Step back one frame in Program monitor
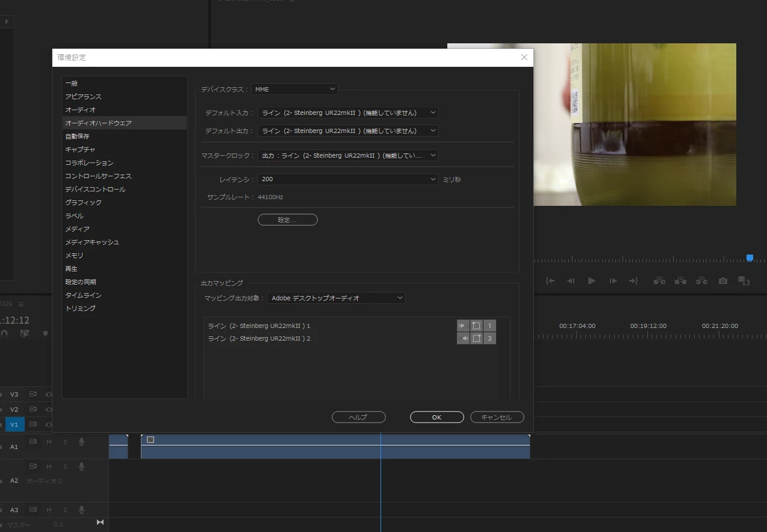This screenshot has height=532, width=767. pyautogui.click(x=571, y=281)
